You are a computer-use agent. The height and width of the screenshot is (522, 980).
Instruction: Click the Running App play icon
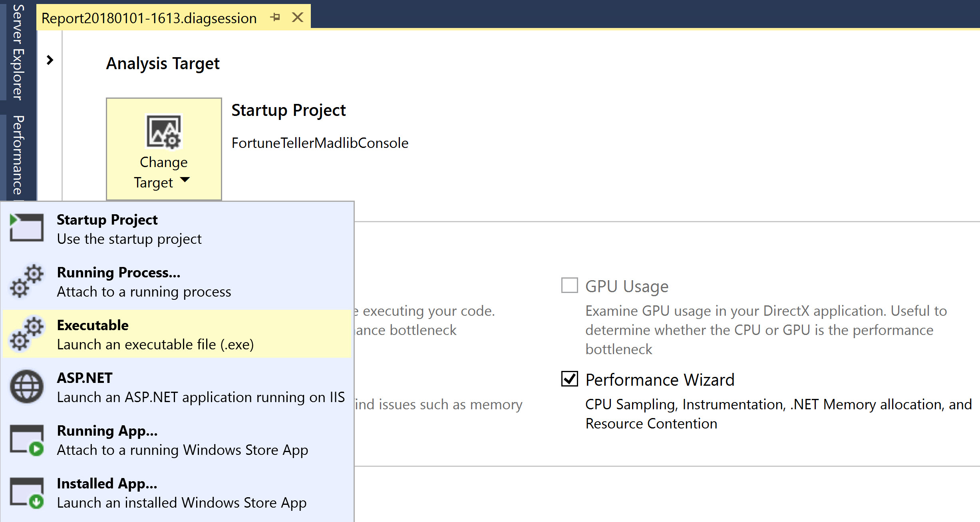27,440
